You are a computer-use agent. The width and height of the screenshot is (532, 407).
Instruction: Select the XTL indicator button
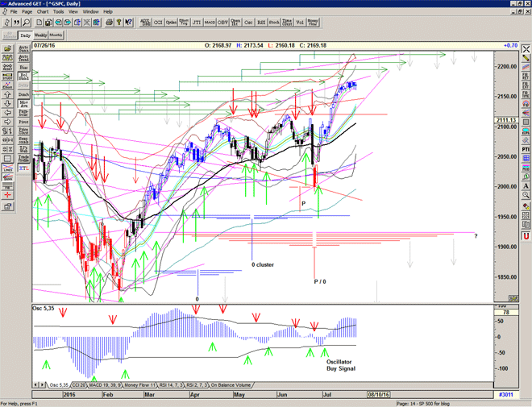23,170
